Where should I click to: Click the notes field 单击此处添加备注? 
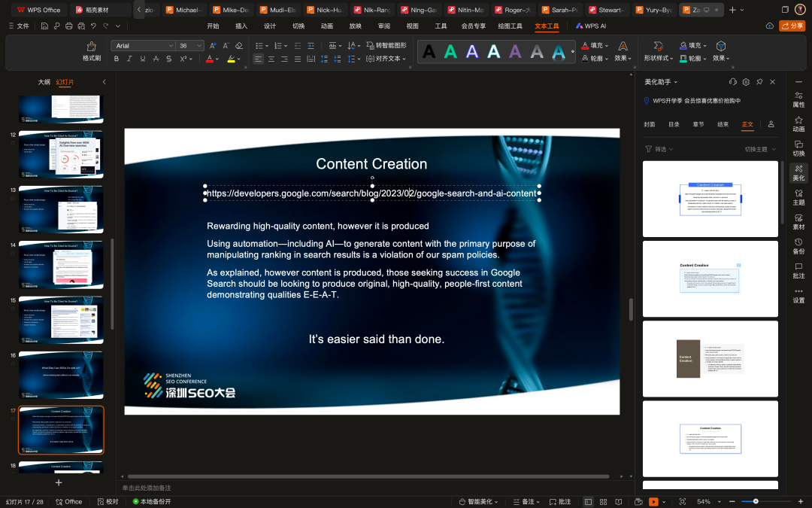point(147,488)
